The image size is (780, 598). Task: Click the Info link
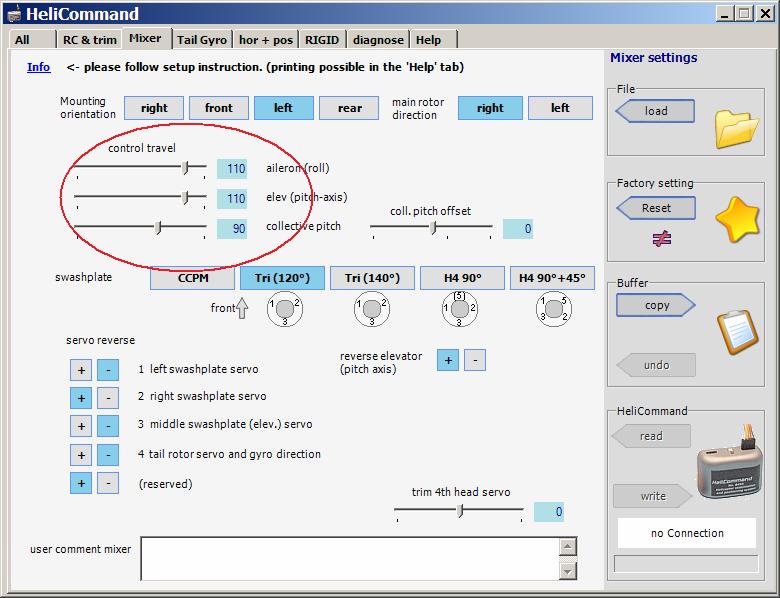coord(39,67)
